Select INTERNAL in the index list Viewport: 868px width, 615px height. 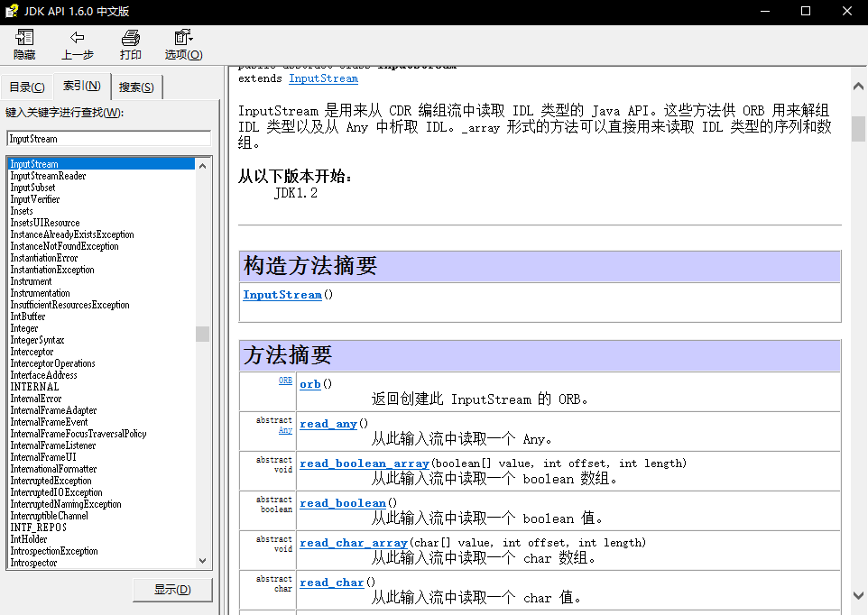34,387
